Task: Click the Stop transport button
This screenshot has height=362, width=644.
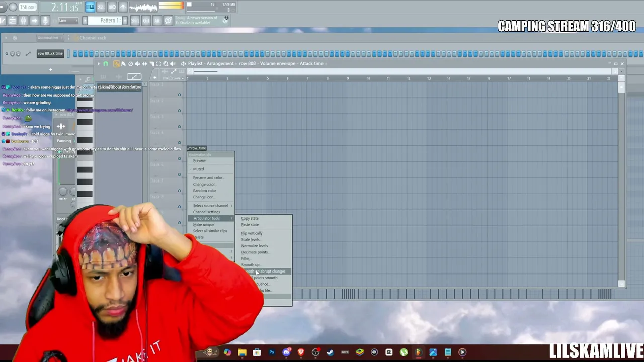Action: click(x=3, y=7)
